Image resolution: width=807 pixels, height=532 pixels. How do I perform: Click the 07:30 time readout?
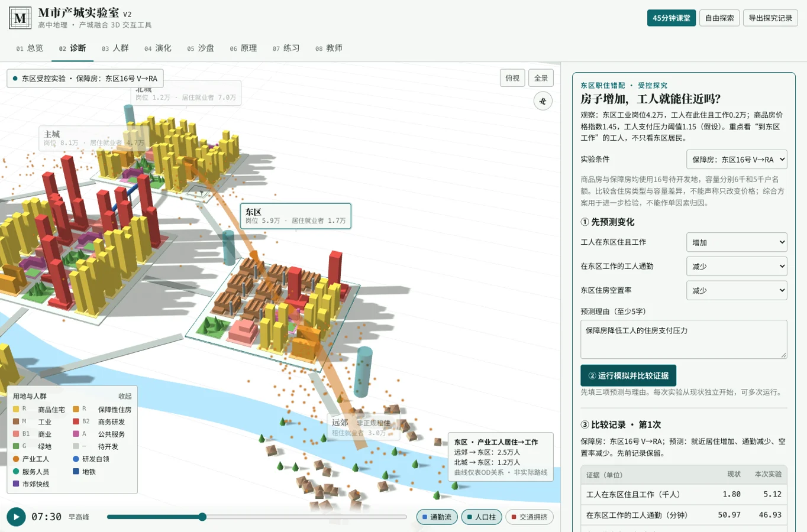46,517
